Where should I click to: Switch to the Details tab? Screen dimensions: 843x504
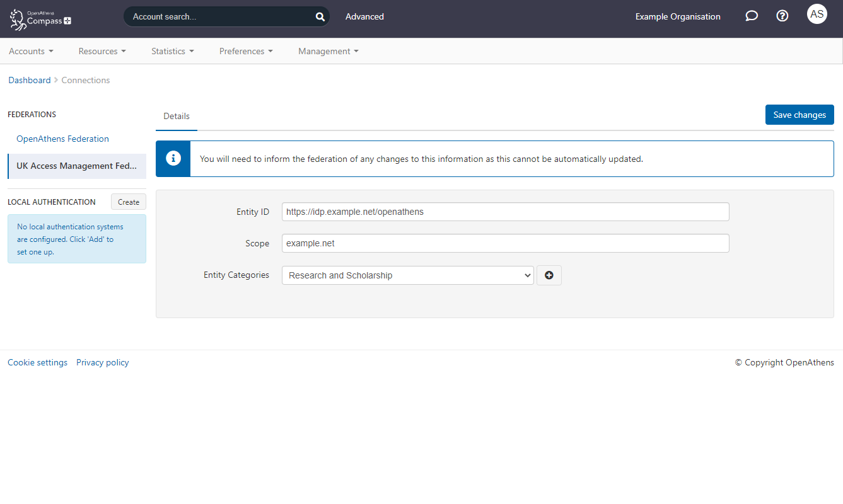pos(176,116)
